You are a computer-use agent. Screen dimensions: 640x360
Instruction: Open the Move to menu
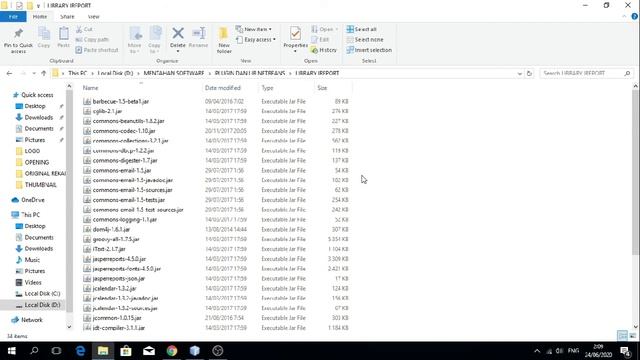tap(134, 40)
